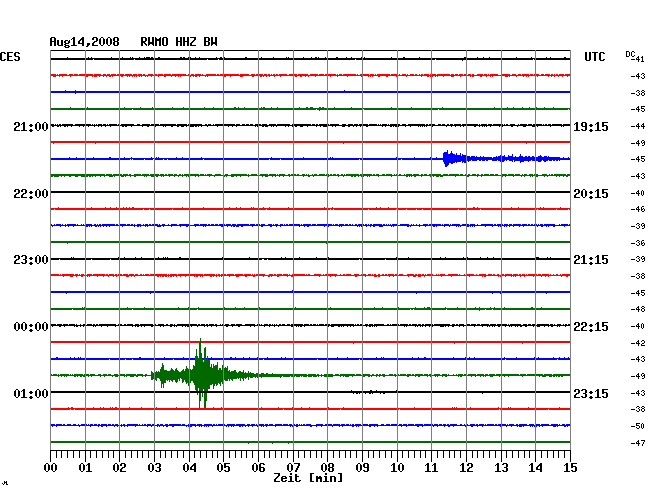Select the 22:00 local time label
The image size is (650, 494).
pyautogui.click(x=31, y=194)
